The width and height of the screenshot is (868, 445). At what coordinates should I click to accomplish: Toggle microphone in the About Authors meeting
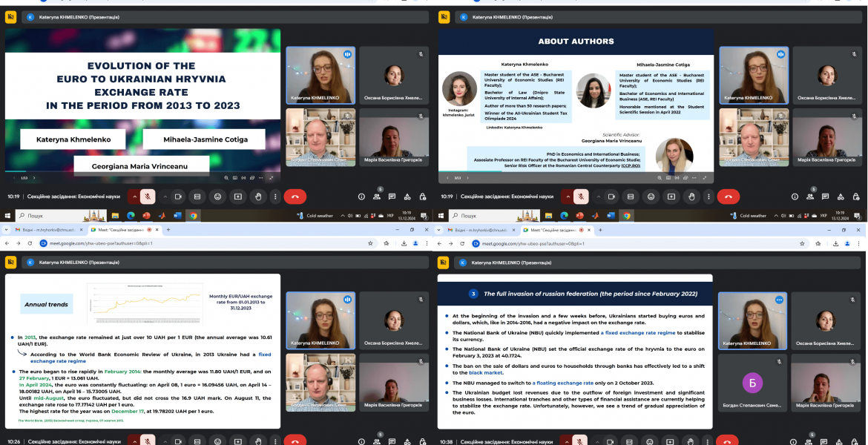click(581, 197)
